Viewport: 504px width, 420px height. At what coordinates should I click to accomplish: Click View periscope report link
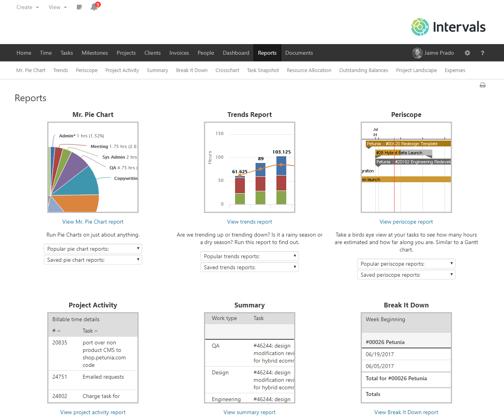point(406,222)
